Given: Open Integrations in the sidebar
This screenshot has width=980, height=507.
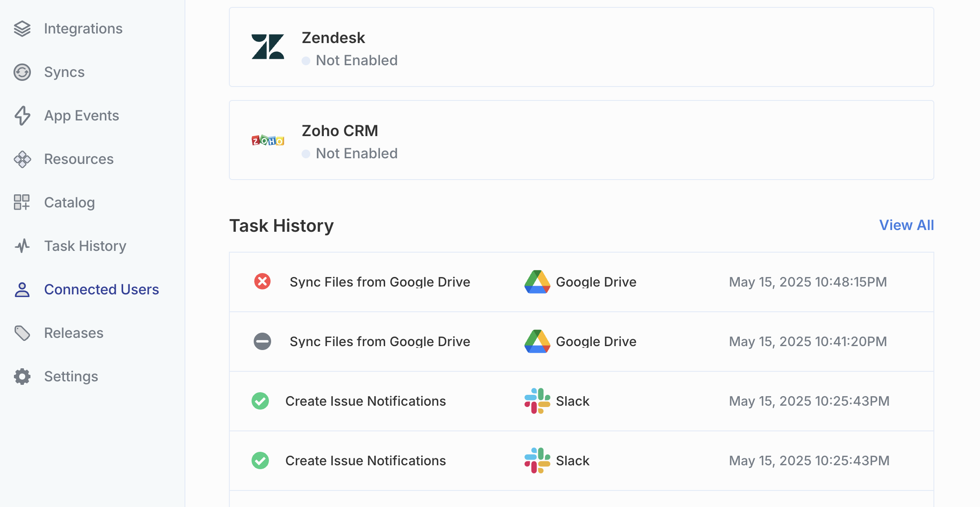Looking at the screenshot, I should click(83, 29).
